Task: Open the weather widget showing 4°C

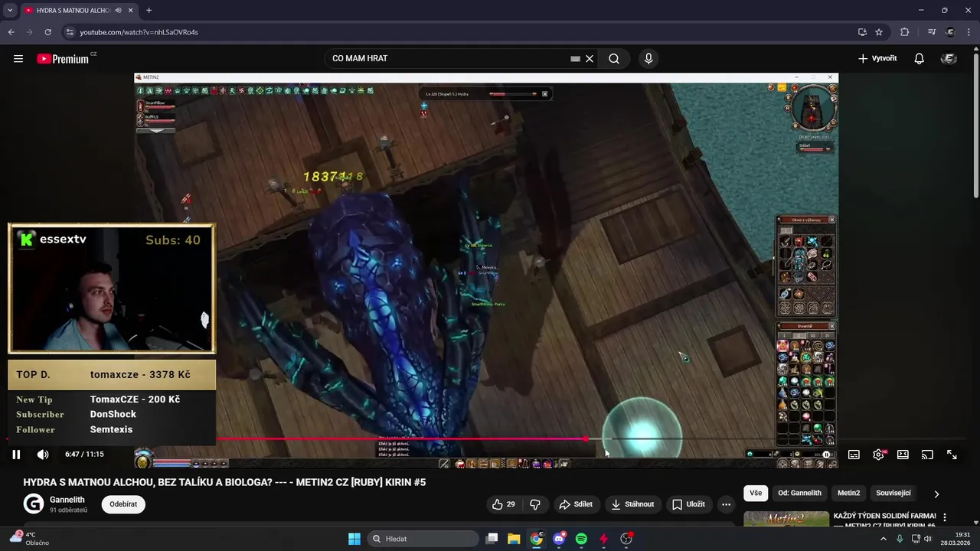Action: (29, 539)
